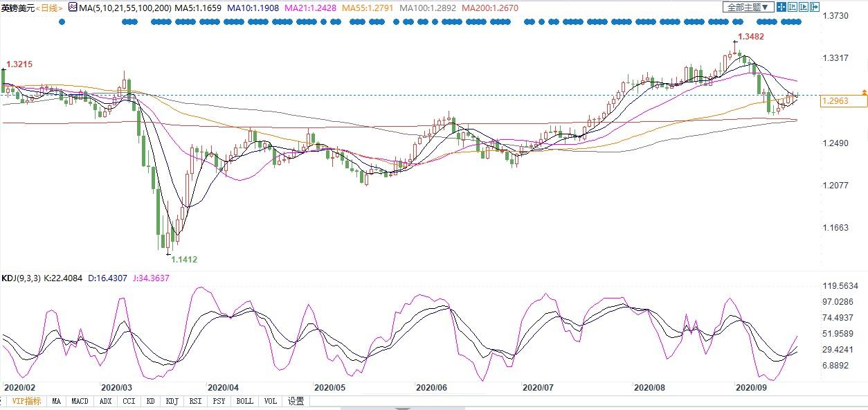Switch to the BOLL indicator tab
The width and height of the screenshot is (868, 410).
[244, 401]
